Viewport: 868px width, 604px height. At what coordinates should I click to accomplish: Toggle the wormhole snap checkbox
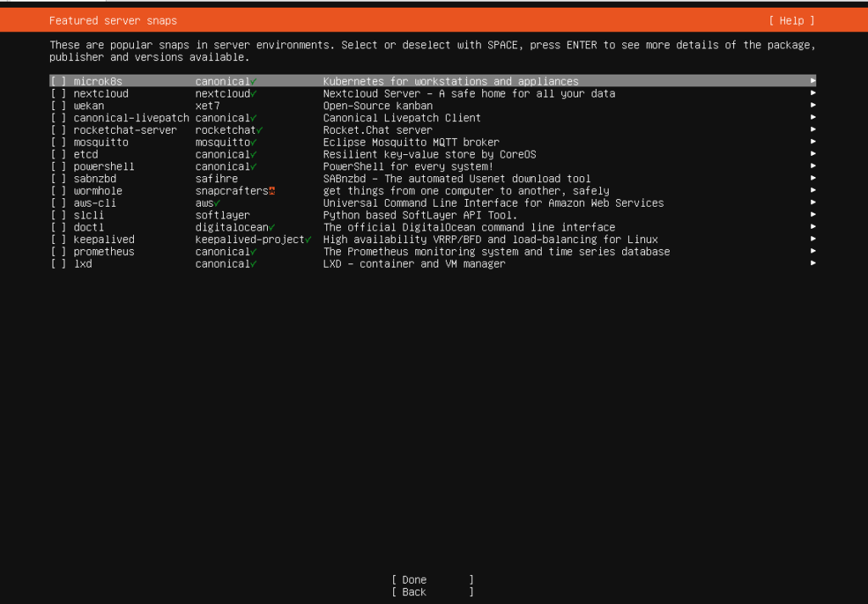[58, 191]
